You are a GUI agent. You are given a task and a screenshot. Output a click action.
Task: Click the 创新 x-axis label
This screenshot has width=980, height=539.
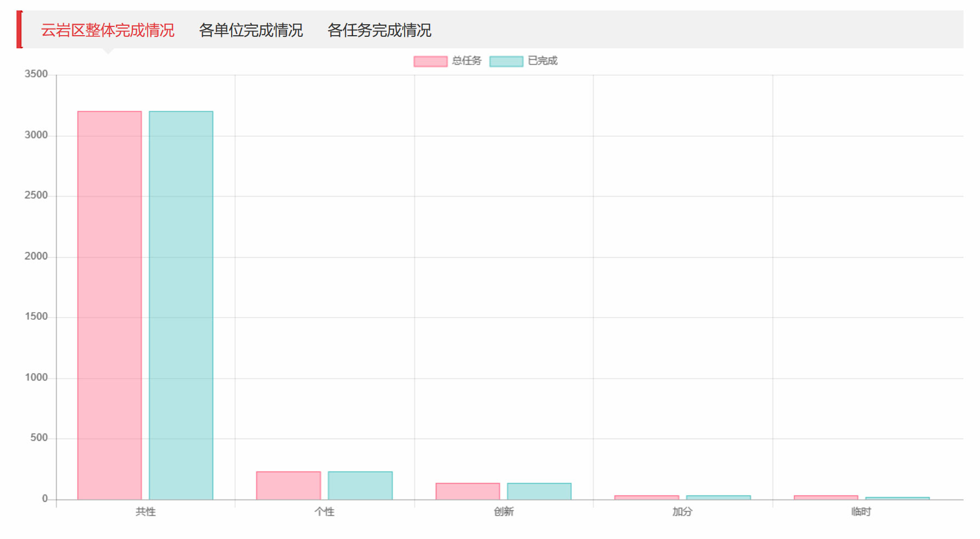[x=503, y=512]
